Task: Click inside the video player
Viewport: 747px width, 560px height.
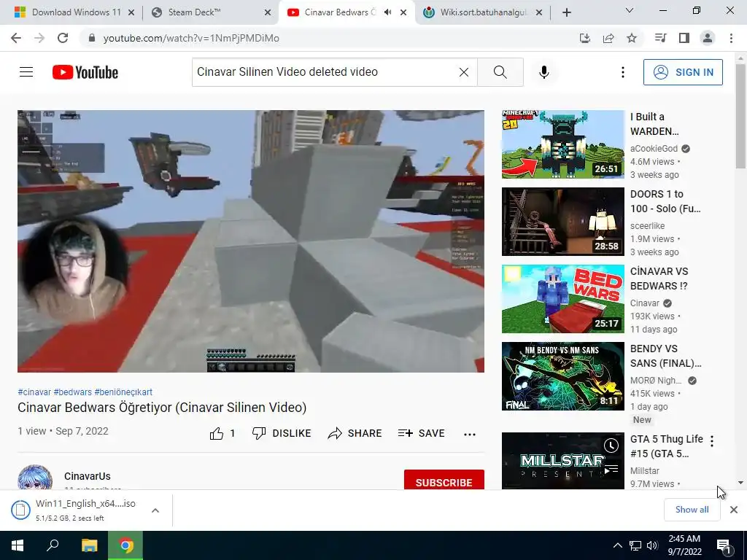Action: point(251,241)
